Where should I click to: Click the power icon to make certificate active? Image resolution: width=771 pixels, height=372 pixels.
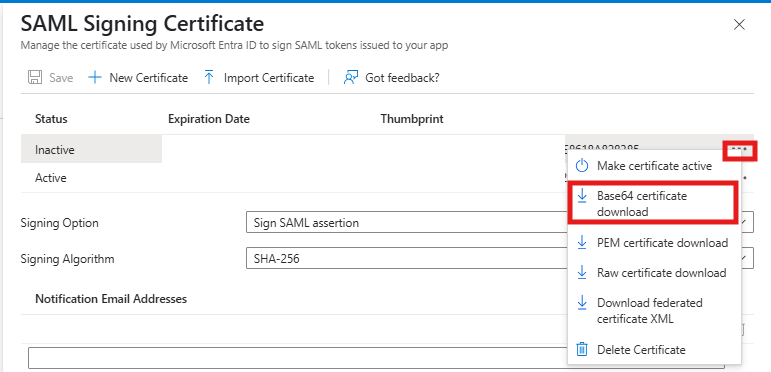[x=582, y=166]
